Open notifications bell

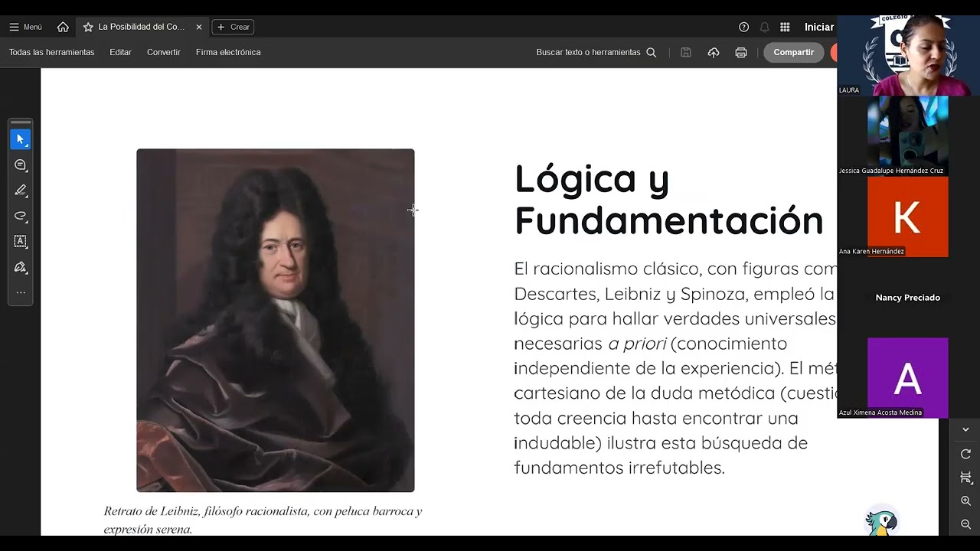tap(764, 27)
